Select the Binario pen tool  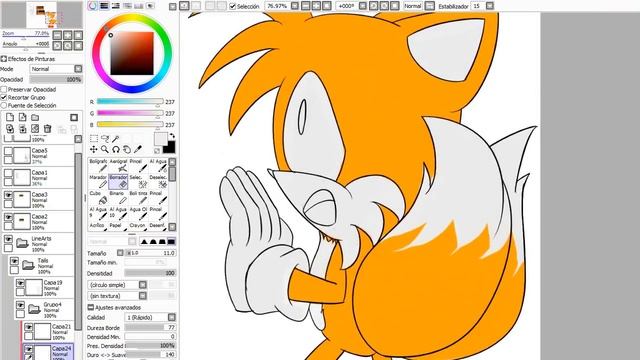118,197
